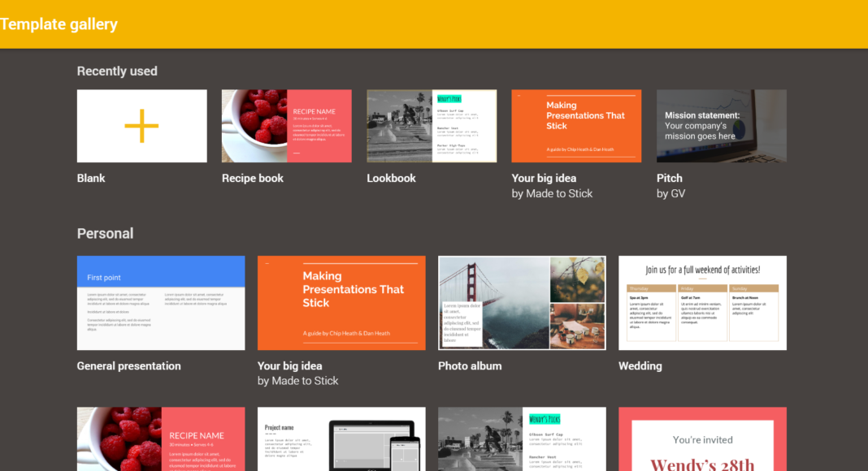Click the Pitch template title text
This screenshot has height=471, width=868.
pyautogui.click(x=670, y=178)
